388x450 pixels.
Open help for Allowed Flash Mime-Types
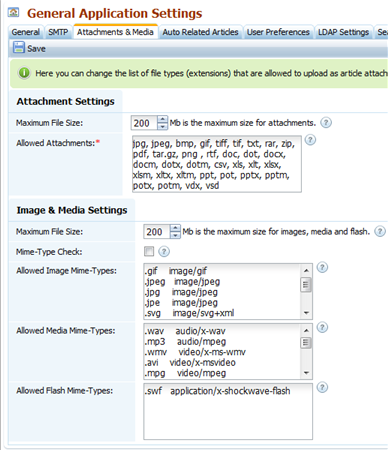tap(322, 387)
